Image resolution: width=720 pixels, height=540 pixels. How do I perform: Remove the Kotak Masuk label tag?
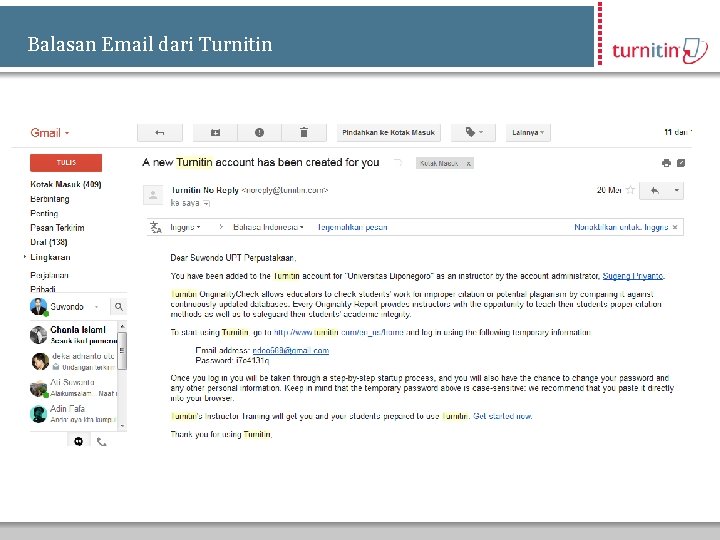point(468,163)
